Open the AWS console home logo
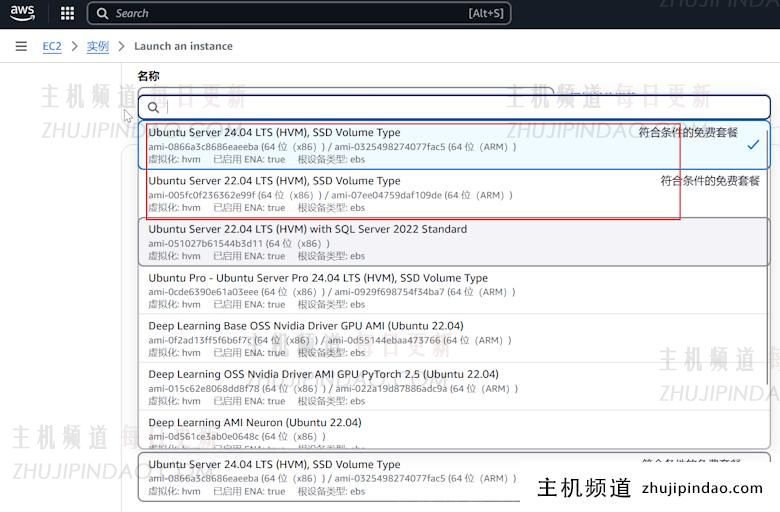This screenshot has width=780, height=512. 22,13
